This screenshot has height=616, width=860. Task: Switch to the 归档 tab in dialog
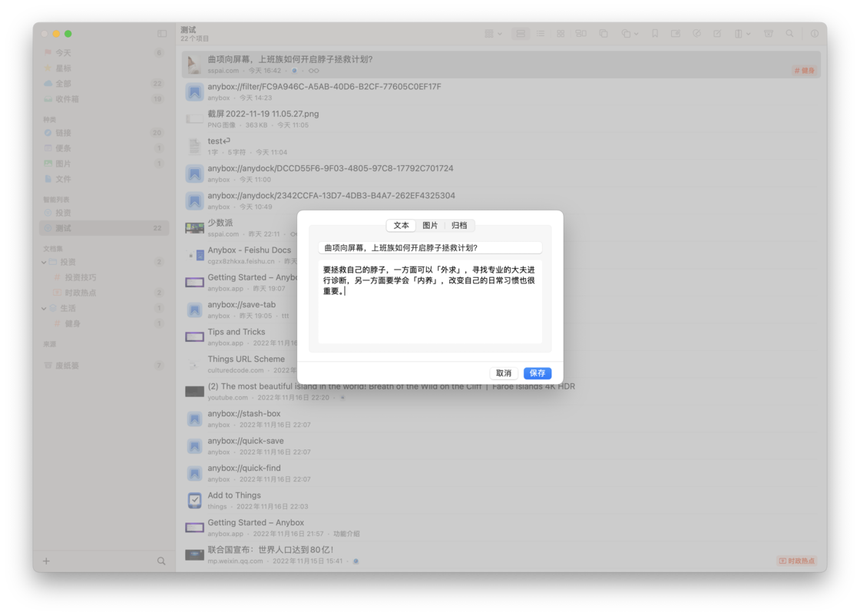[x=461, y=225]
